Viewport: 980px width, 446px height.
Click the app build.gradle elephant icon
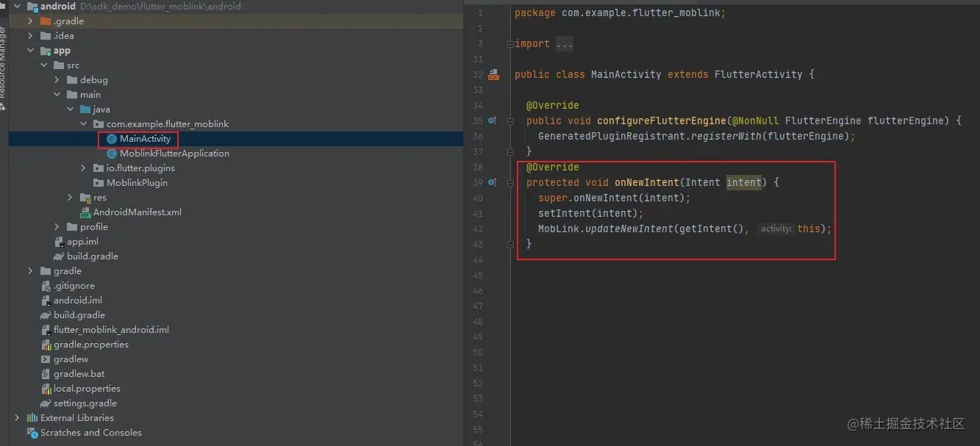click(x=59, y=256)
